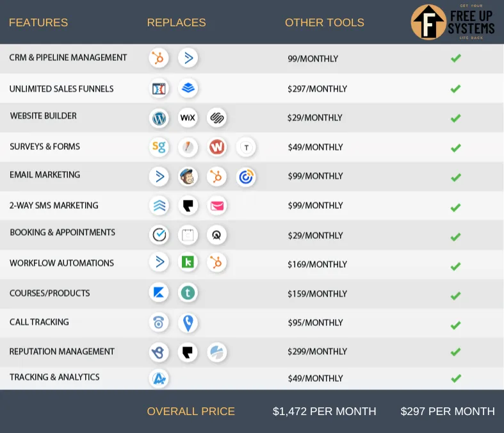The width and height of the screenshot is (504, 433).
Task: Click the FEATURES column header
Action: click(38, 22)
